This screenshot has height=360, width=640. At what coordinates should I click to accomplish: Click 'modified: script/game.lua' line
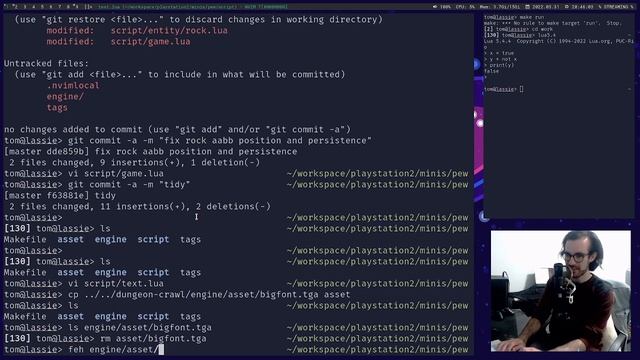coord(118,42)
